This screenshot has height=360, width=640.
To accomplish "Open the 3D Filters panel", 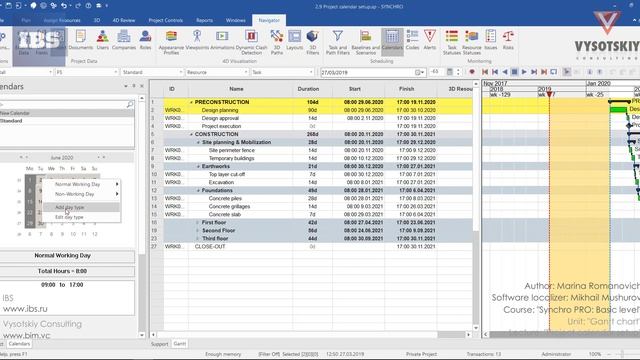I will tap(312, 42).
